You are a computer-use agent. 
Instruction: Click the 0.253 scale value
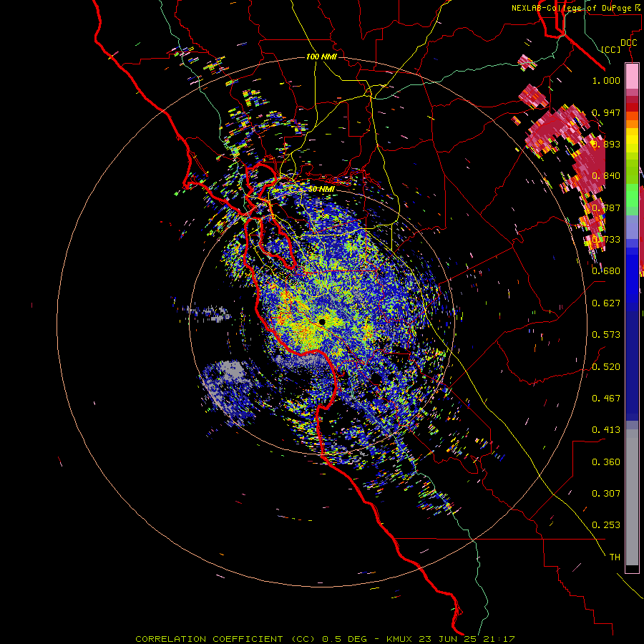pyautogui.click(x=606, y=525)
